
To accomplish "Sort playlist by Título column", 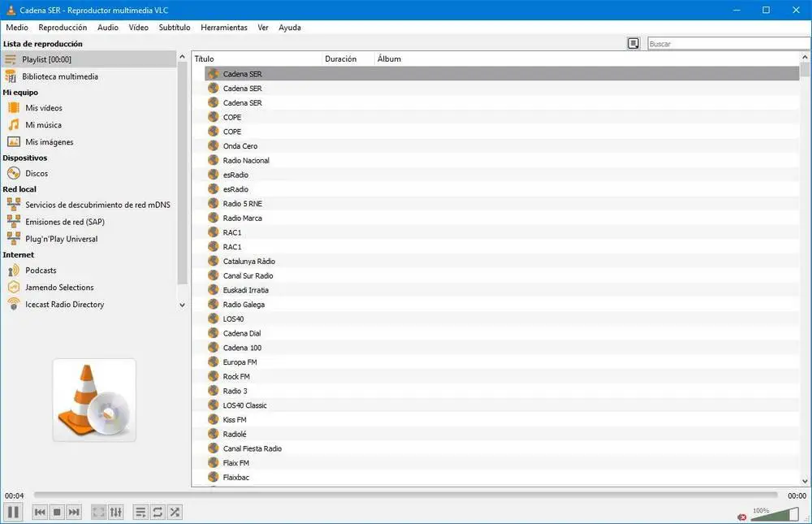I will coord(257,58).
